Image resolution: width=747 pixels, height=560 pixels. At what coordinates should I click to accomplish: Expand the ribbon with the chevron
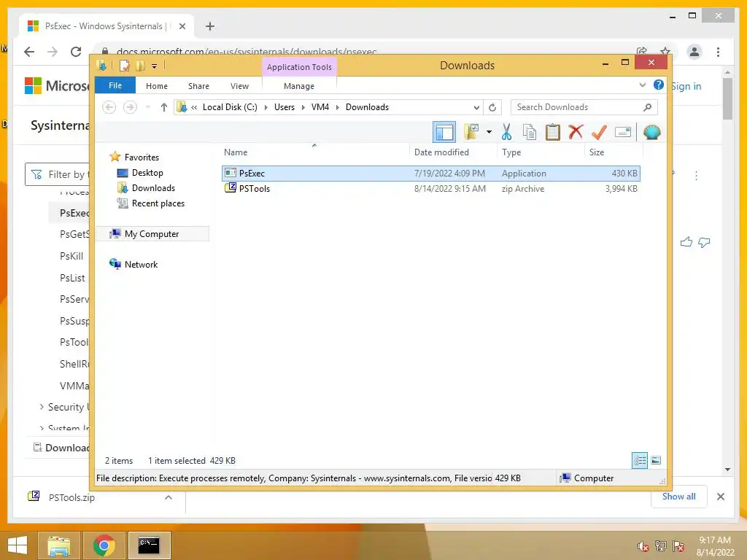[642, 85]
